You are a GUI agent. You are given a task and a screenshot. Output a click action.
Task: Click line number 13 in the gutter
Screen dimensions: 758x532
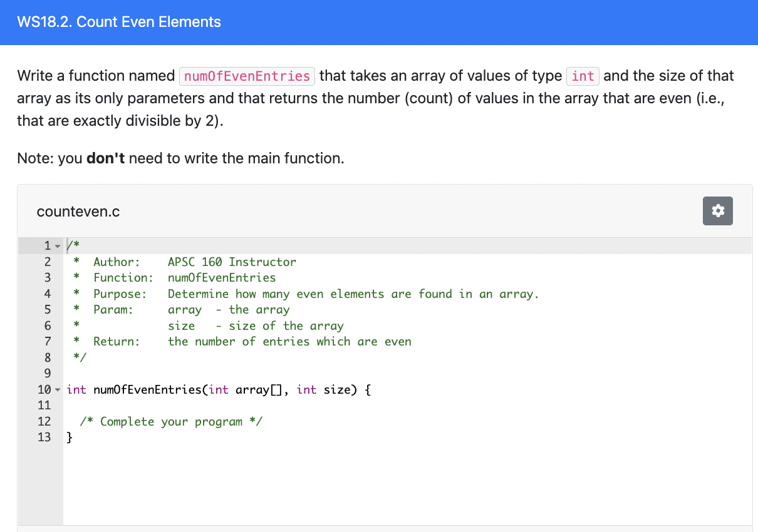click(44, 437)
